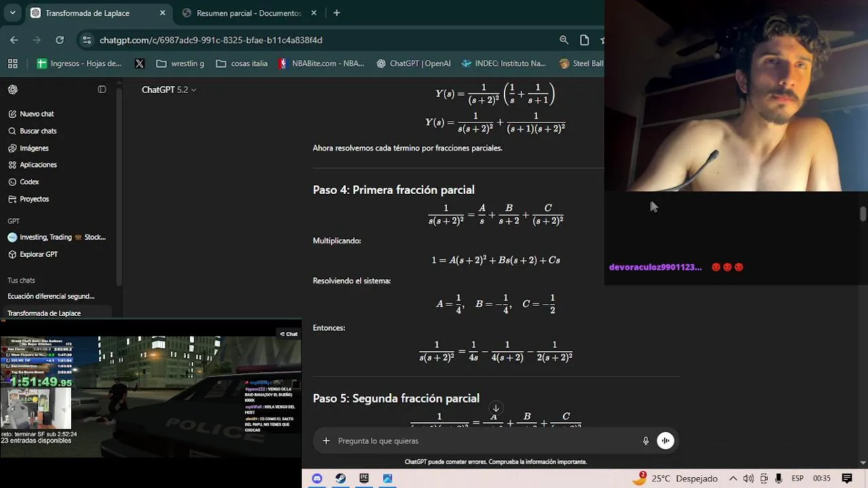The height and width of the screenshot is (488, 868).
Task: Open Explorar GPT
Action: coord(60,254)
